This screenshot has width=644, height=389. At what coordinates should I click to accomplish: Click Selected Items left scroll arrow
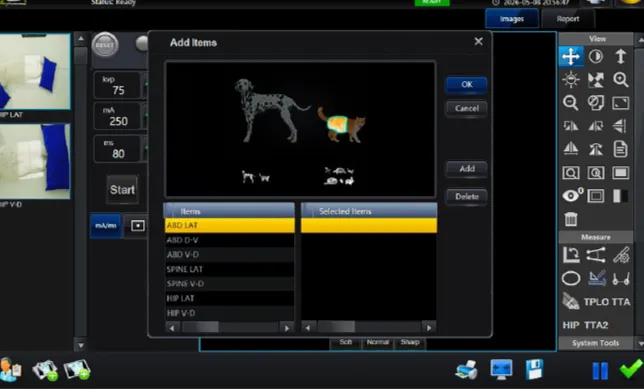click(x=308, y=327)
